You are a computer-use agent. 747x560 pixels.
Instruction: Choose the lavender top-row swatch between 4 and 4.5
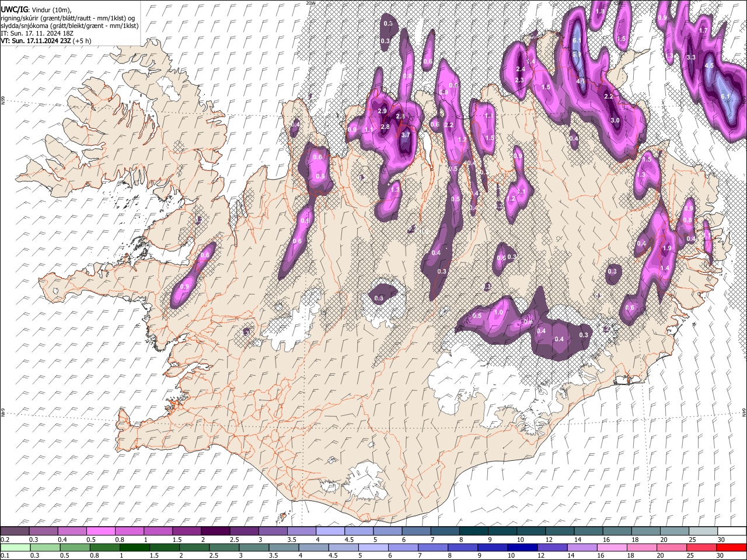coord(330,531)
